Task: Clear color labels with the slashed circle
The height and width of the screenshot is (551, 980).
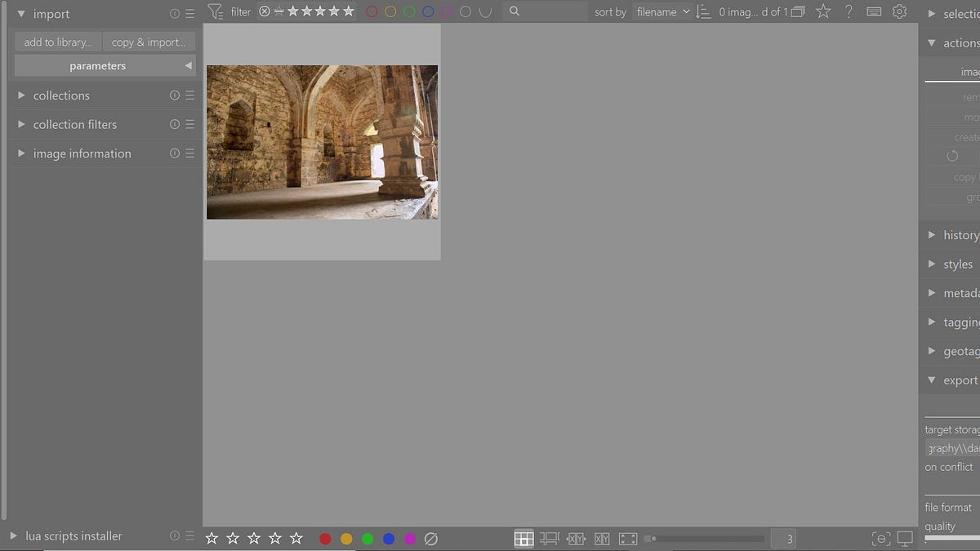Action: click(432, 539)
